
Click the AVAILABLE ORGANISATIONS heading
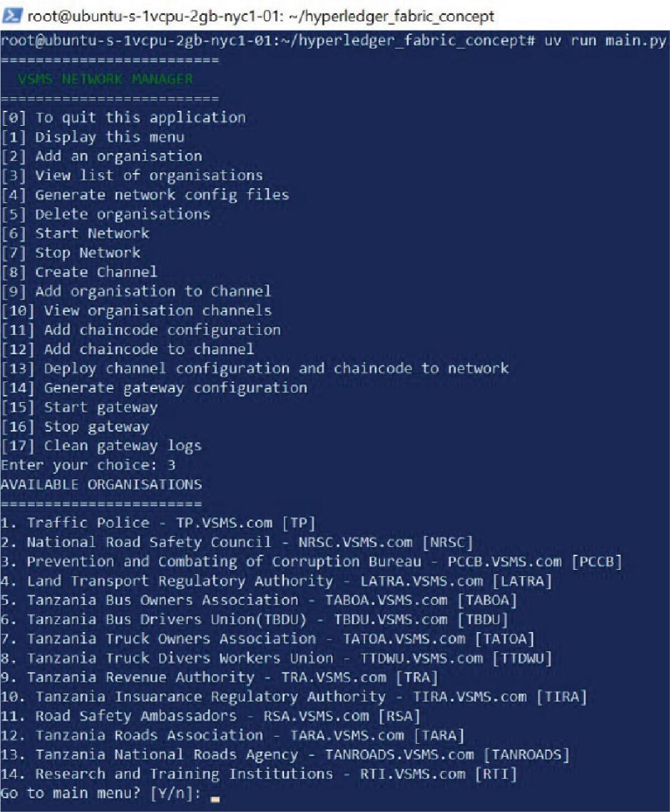(101, 484)
